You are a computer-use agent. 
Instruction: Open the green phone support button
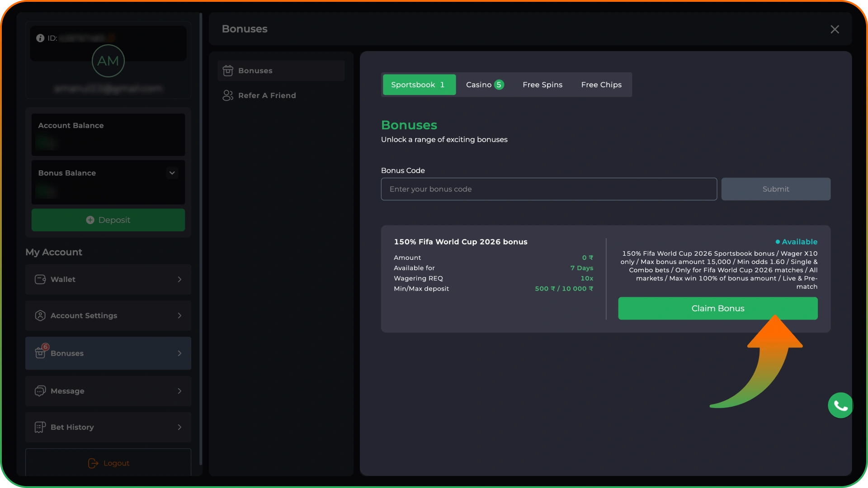[840, 406]
